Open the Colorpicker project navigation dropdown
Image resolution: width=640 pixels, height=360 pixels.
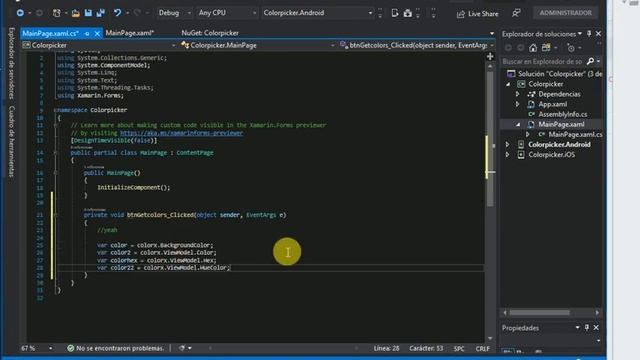pos(99,45)
